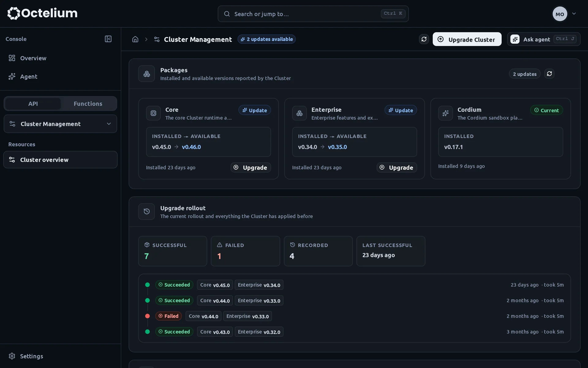588x368 pixels.
Task: Focus the Search or jump to field
Action: click(x=313, y=14)
